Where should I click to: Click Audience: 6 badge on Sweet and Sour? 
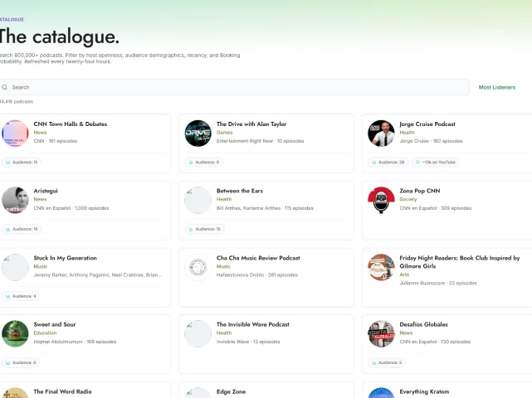pos(21,362)
